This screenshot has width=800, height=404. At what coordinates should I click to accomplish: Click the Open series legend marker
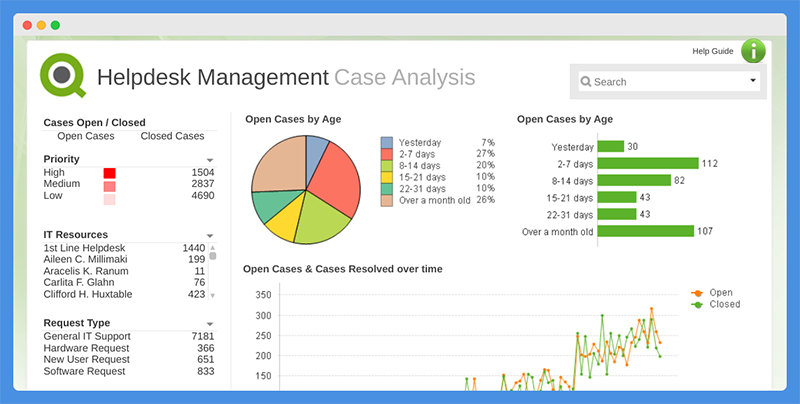(696, 293)
